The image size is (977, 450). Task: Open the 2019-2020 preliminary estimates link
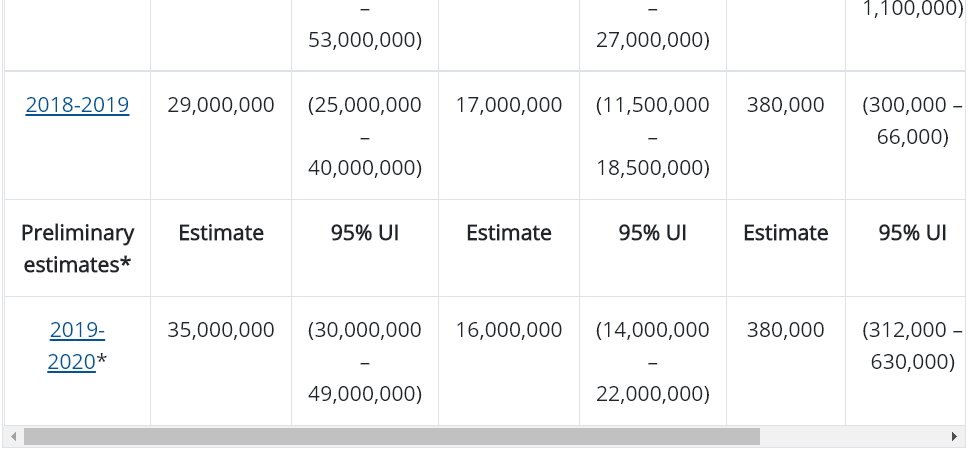(x=77, y=345)
